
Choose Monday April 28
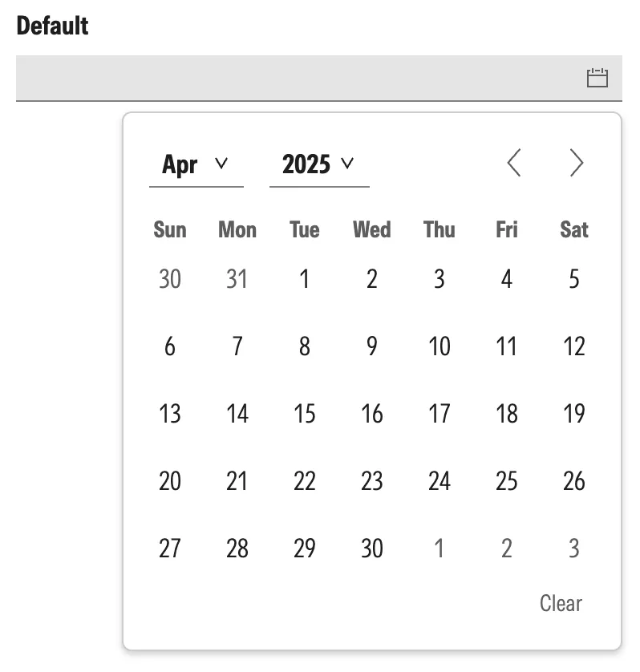point(237,549)
